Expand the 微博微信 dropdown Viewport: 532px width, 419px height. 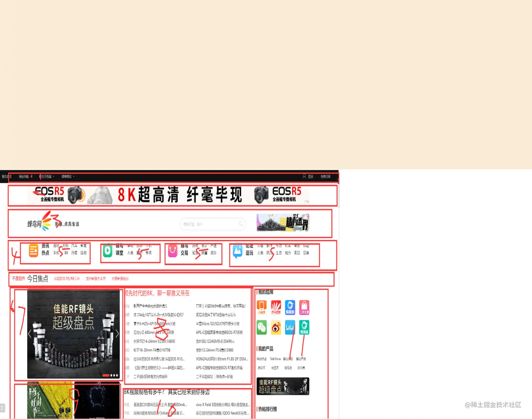click(x=68, y=176)
